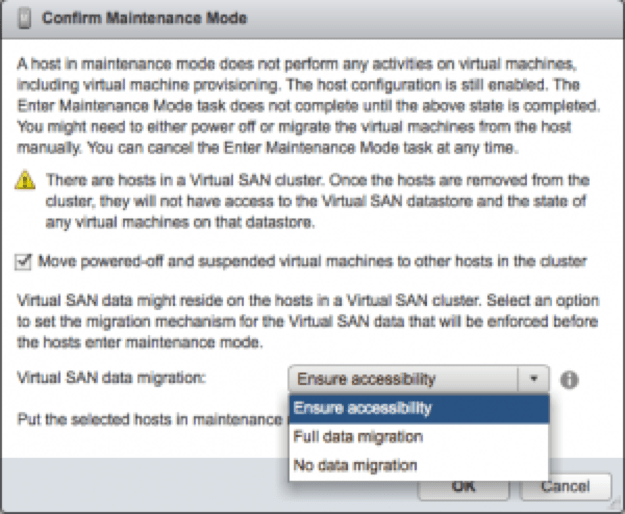Click the dropdown arrow for Virtual SAN migration

(534, 380)
